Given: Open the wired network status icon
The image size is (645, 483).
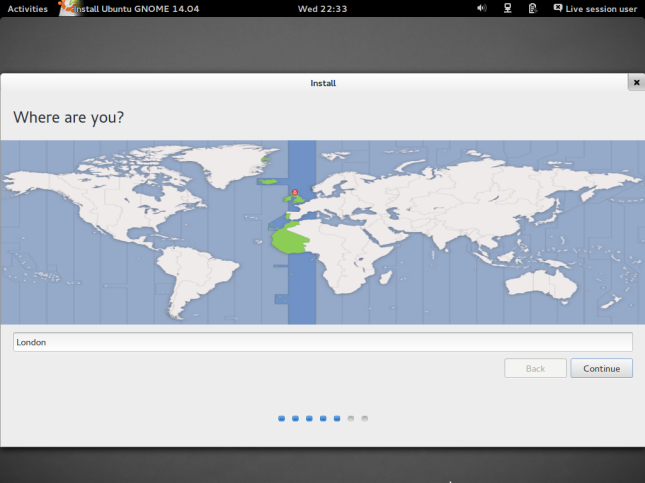Looking at the screenshot, I should (x=508, y=8).
